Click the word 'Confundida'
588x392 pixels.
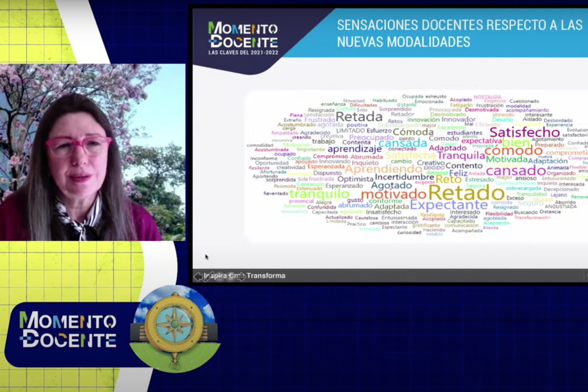tap(322, 207)
